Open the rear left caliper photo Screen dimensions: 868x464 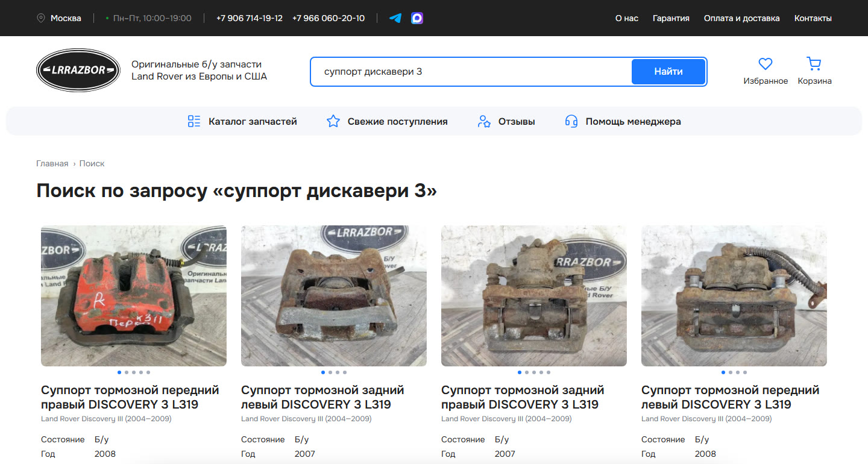[334, 296]
